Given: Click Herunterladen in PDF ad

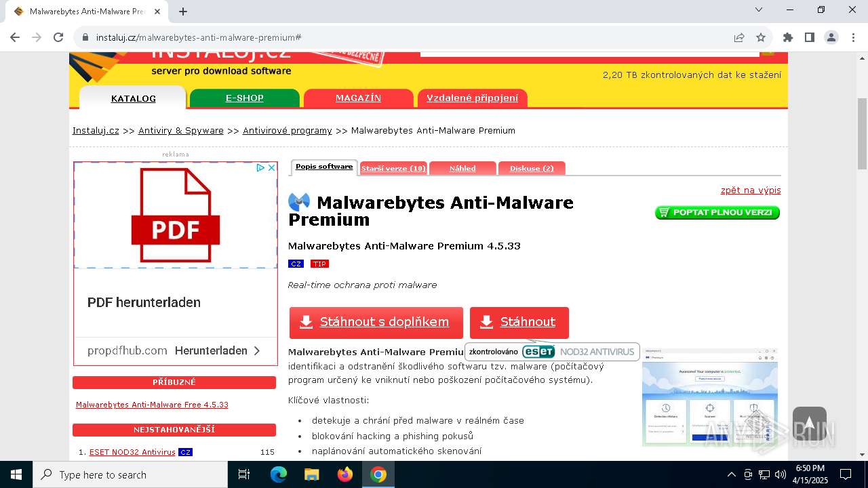Looking at the screenshot, I should click(218, 350).
